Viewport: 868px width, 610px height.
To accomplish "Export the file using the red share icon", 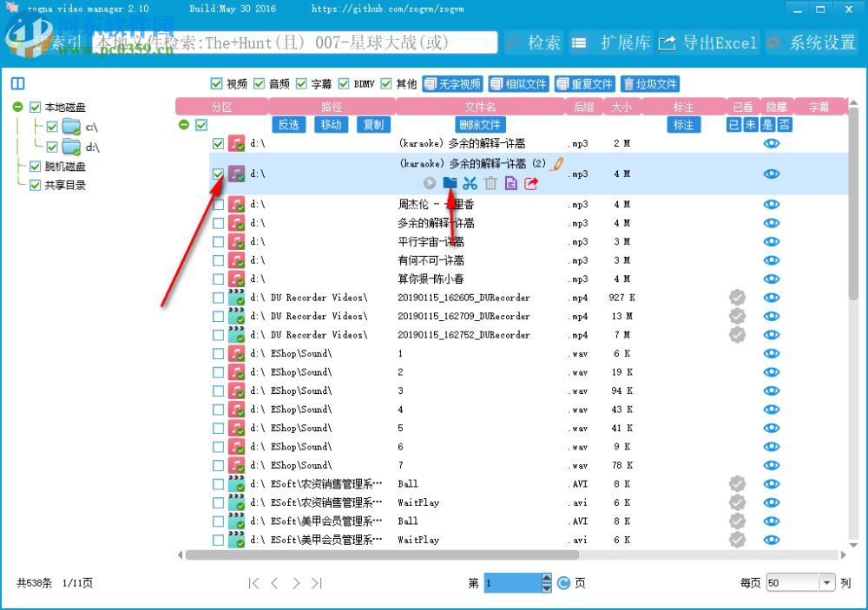I will (532, 183).
